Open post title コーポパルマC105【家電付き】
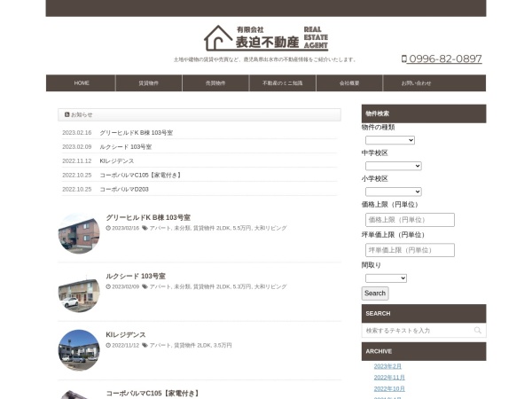 point(153,393)
